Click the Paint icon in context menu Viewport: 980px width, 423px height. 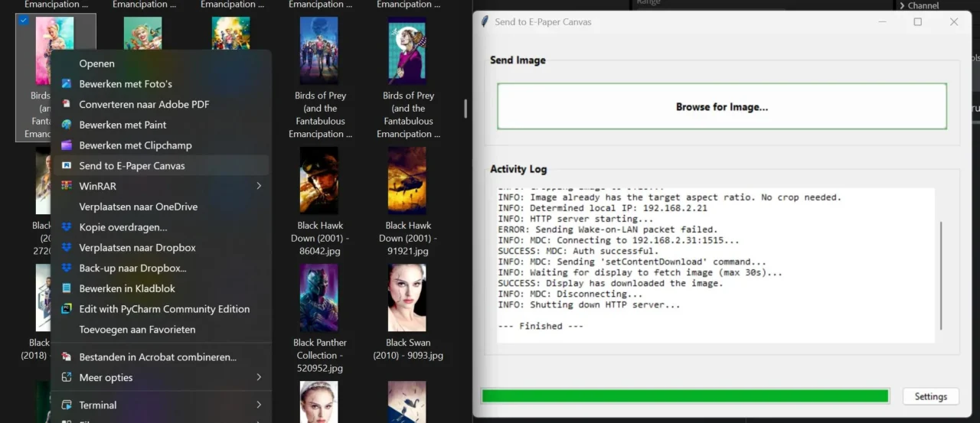67,125
